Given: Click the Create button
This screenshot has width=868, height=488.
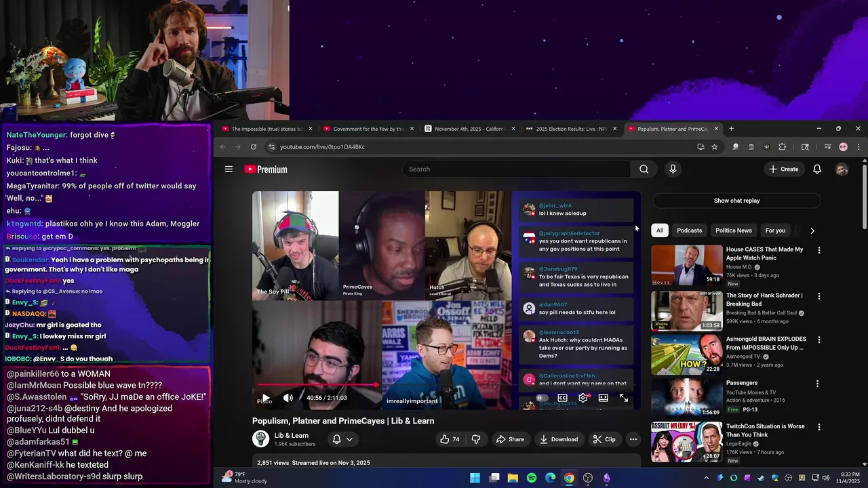Looking at the screenshot, I should pyautogui.click(x=783, y=169).
